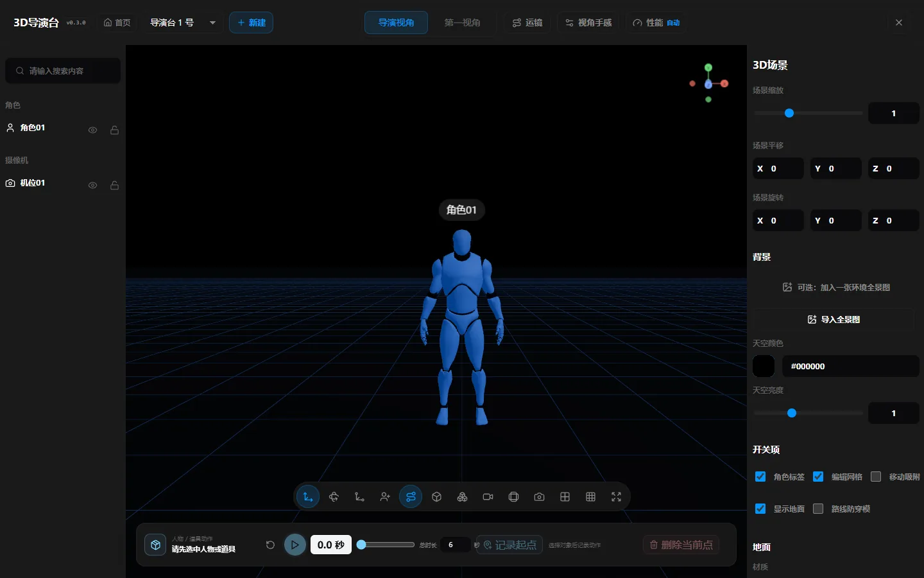Uncheck the 角色标签 checkbox
The height and width of the screenshot is (578, 924).
[760, 477]
